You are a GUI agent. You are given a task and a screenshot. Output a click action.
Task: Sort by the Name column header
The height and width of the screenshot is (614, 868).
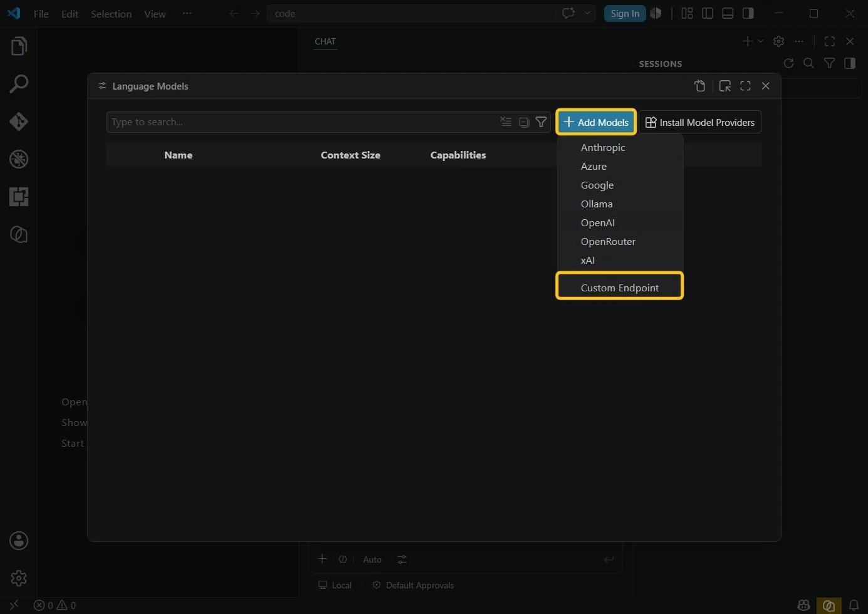point(178,155)
